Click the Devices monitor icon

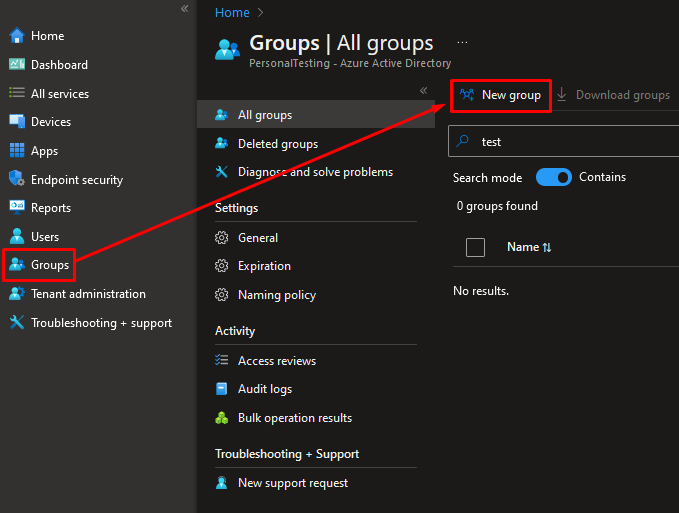(17, 122)
